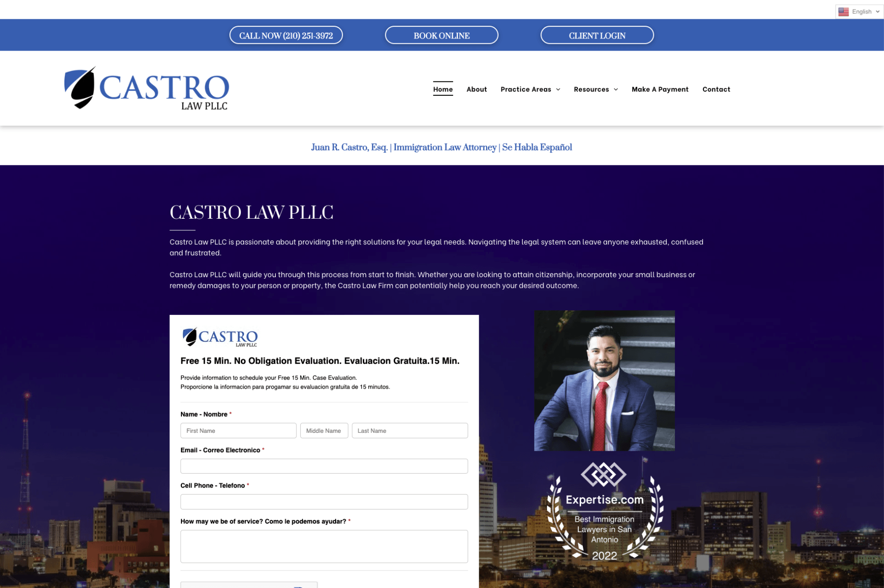Click the BOOK ONLINE button
The height and width of the screenshot is (588, 884).
click(441, 35)
